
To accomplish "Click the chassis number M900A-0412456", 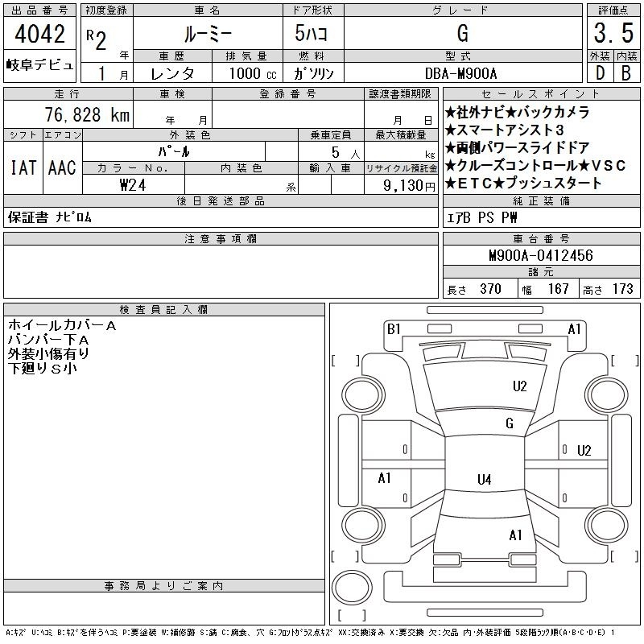I will pos(541,255).
